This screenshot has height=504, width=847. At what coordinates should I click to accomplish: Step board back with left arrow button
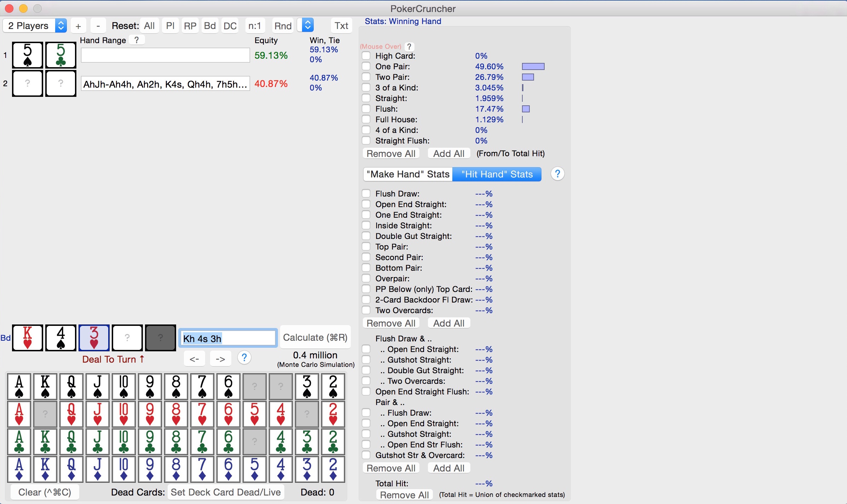[194, 359]
